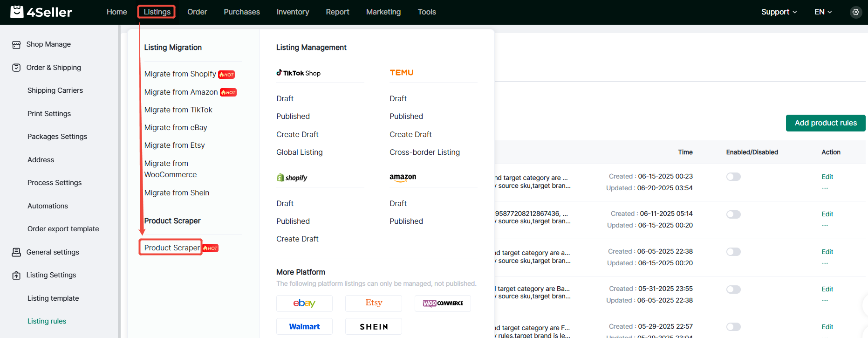The width and height of the screenshot is (868, 338).
Task: Choose Migrate from TikTok
Action: point(178,110)
